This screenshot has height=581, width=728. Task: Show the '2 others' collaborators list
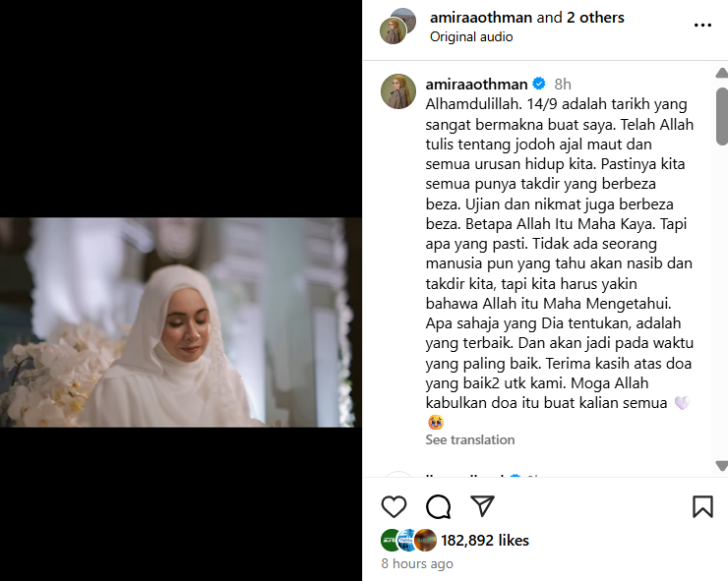[595, 18]
